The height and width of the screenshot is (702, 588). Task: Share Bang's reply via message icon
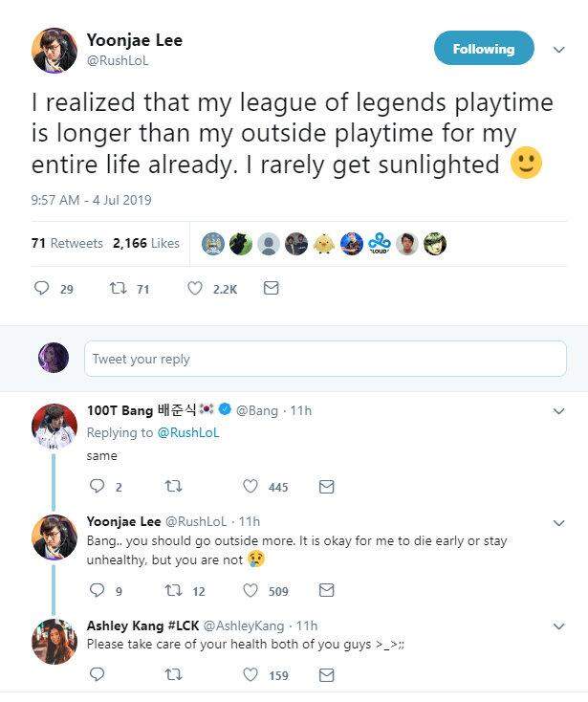[326, 487]
